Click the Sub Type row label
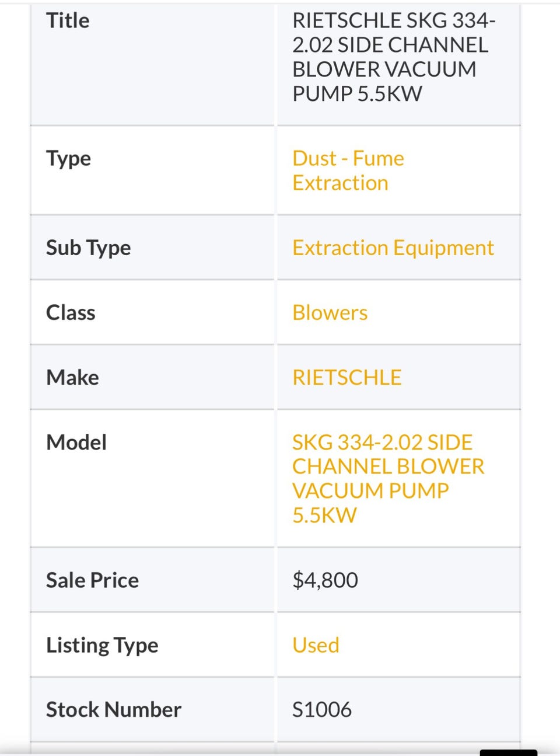Screen dimensions: 560x756 click(x=88, y=248)
